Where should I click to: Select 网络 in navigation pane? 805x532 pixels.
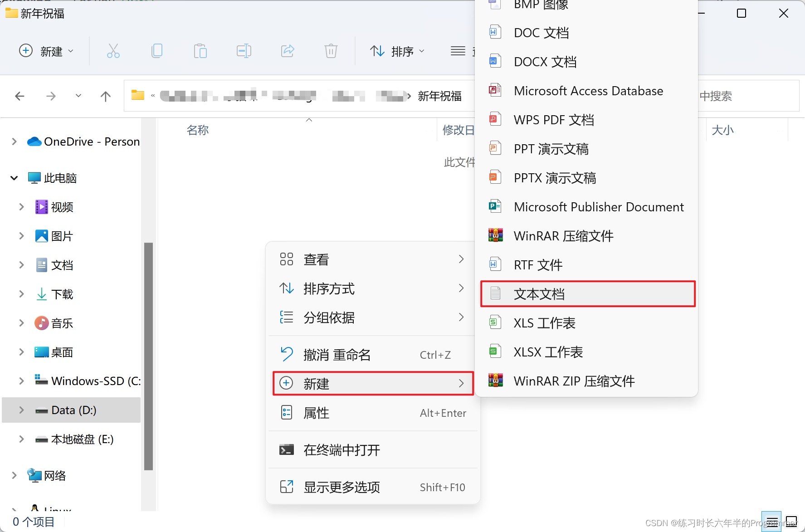click(46, 475)
